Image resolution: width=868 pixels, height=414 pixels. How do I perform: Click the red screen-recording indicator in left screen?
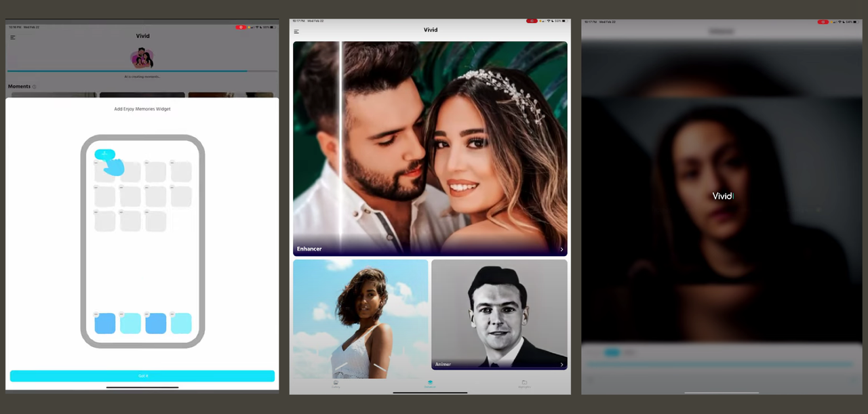pyautogui.click(x=241, y=27)
